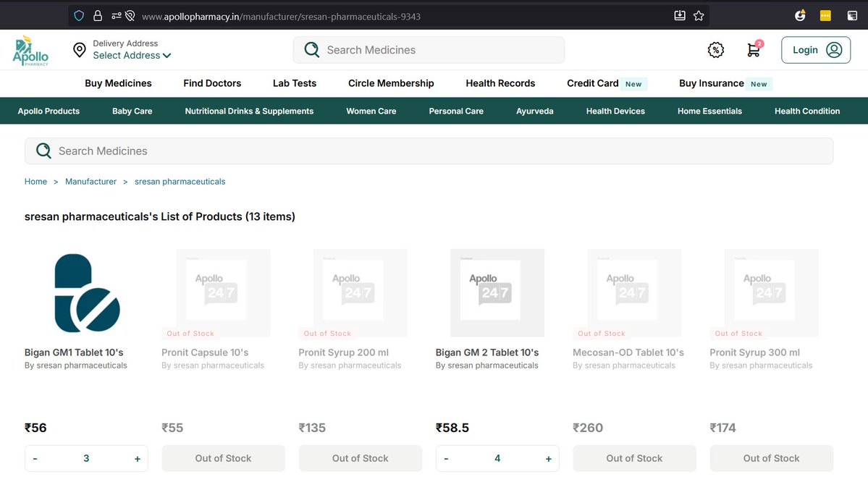The width and height of the screenshot is (868, 503).
Task: Open Mecosan-OD Tablet 10's title
Action: coord(628,352)
